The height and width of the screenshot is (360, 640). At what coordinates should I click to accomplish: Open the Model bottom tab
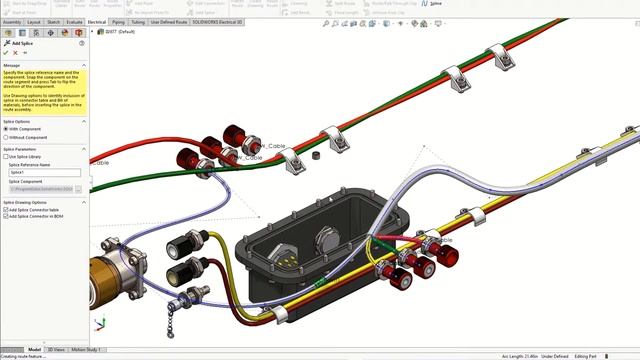(34, 350)
